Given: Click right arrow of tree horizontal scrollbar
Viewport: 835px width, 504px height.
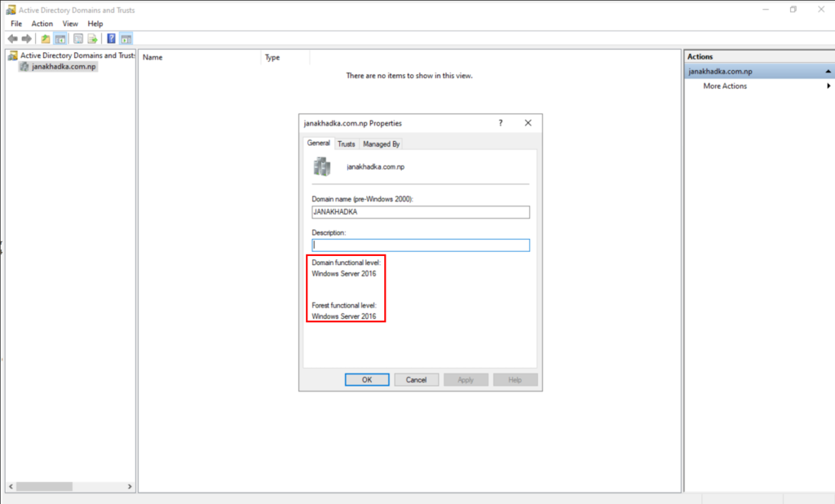Looking at the screenshot, I should click(x=130, y=486).
